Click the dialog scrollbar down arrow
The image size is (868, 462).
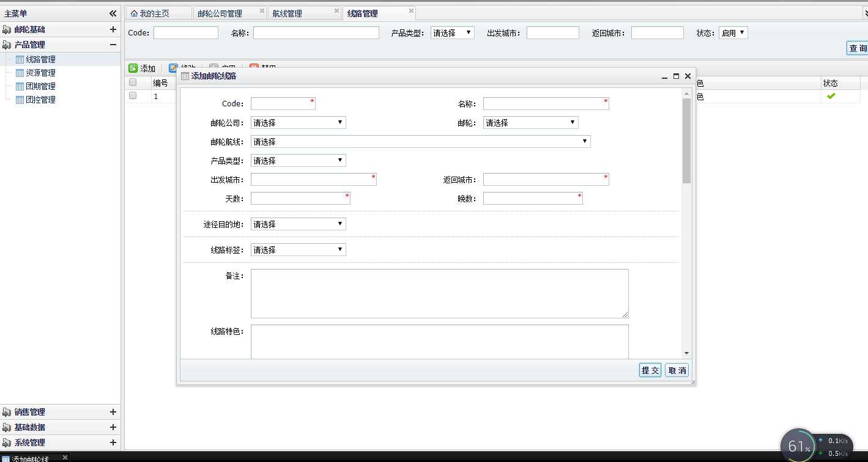(686, 353)
